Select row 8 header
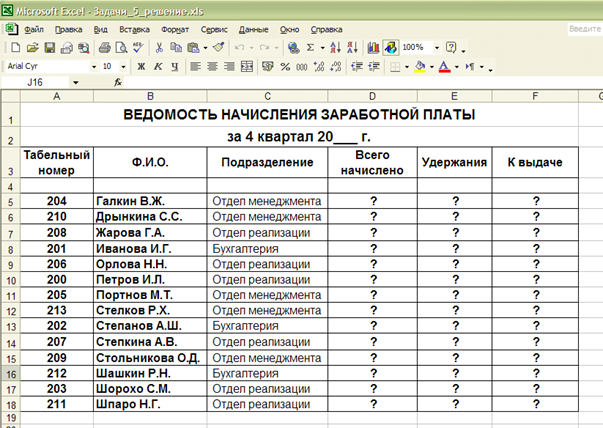This screenshot has height=428, width=603. click(x=10, y=249)
